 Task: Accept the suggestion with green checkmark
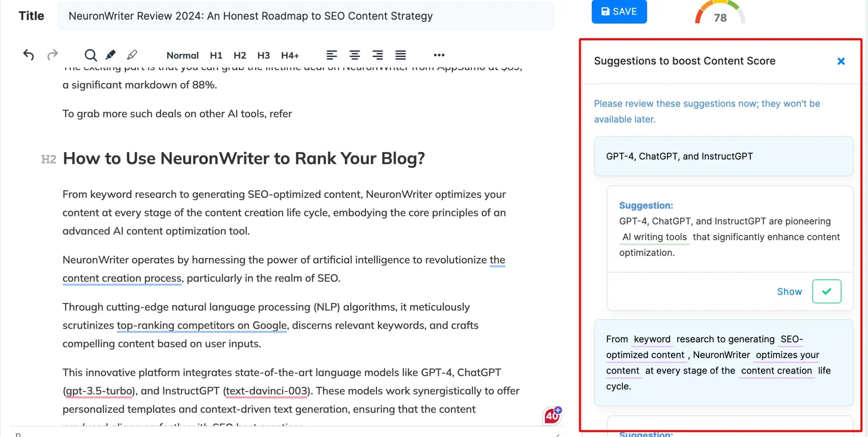coord(827,291)
